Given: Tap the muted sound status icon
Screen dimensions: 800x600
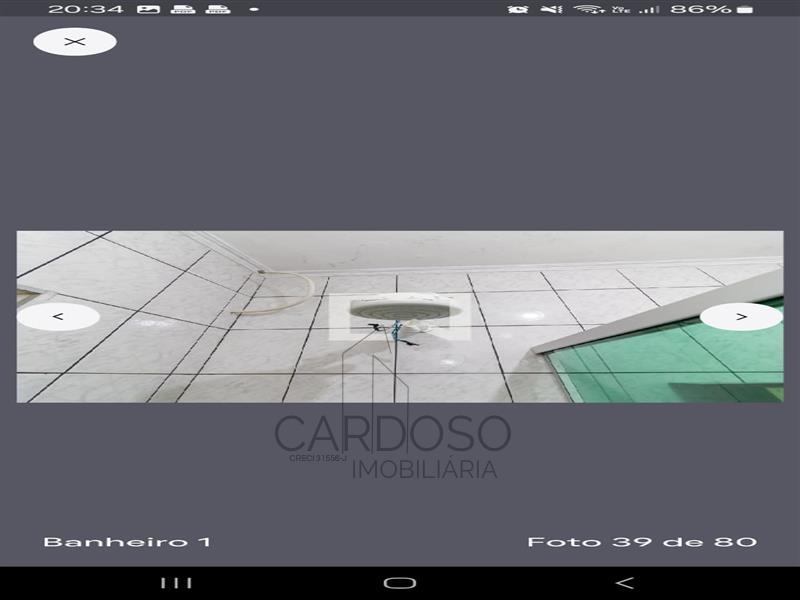Looking at the screenshot, I should pyautogui.click(x=551, y=9).
